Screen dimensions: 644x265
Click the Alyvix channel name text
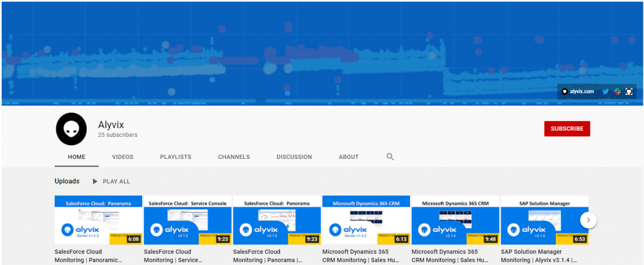(x=111, y=125)
